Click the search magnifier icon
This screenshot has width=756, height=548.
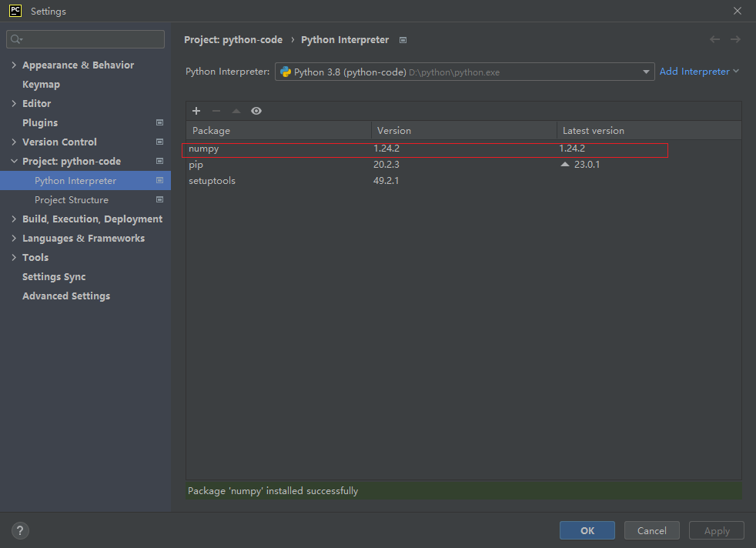pos(16,39)
